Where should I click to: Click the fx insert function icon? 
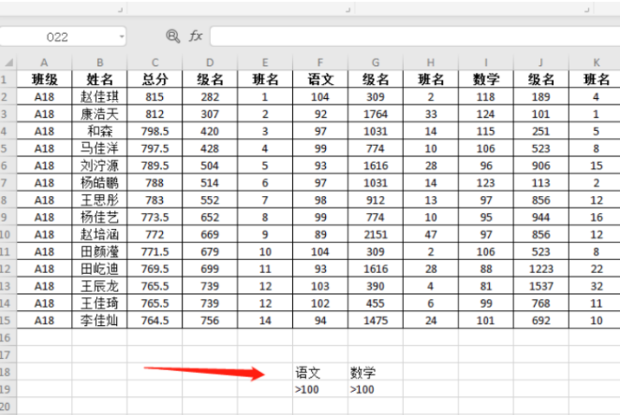196,36
